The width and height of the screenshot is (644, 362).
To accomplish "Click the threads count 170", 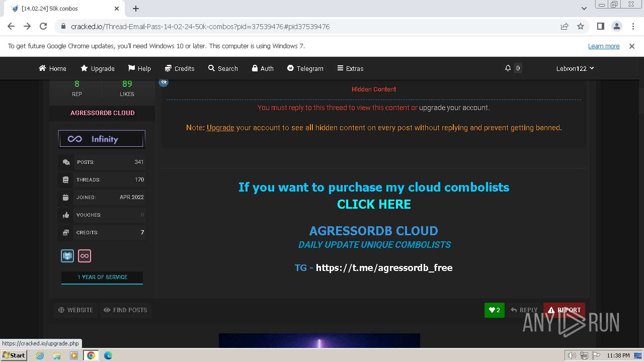I will pos(139,179).
